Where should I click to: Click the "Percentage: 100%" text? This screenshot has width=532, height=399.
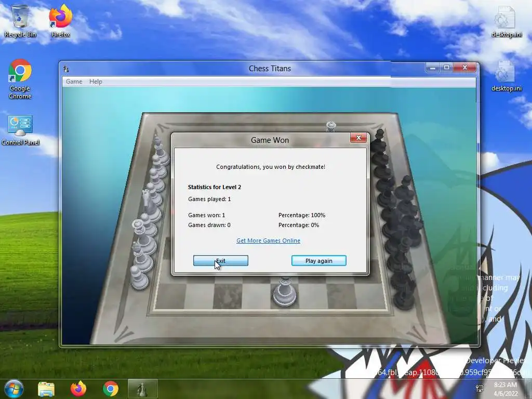[302, 215]
